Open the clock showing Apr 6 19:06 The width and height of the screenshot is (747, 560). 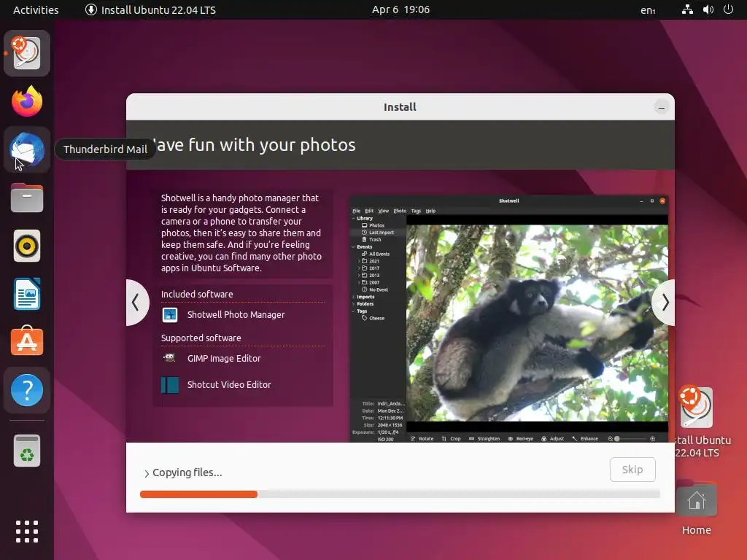pyautogui.click(x=400, y=9)
